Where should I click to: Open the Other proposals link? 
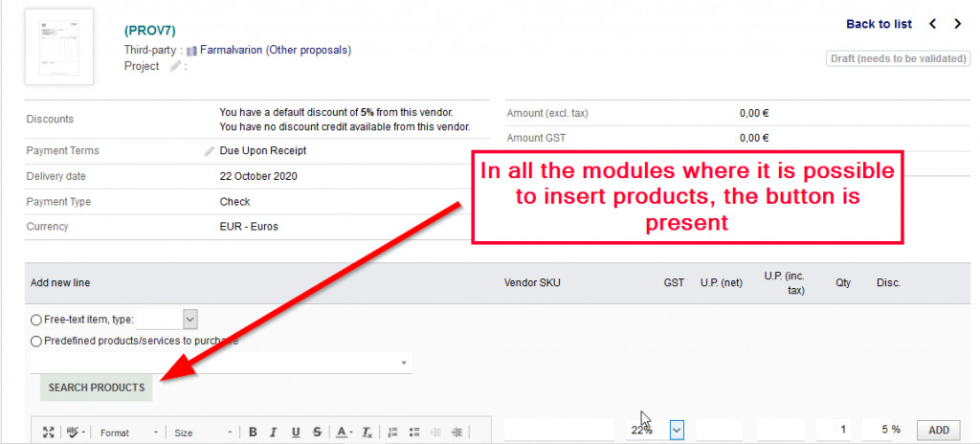point(309,50)
